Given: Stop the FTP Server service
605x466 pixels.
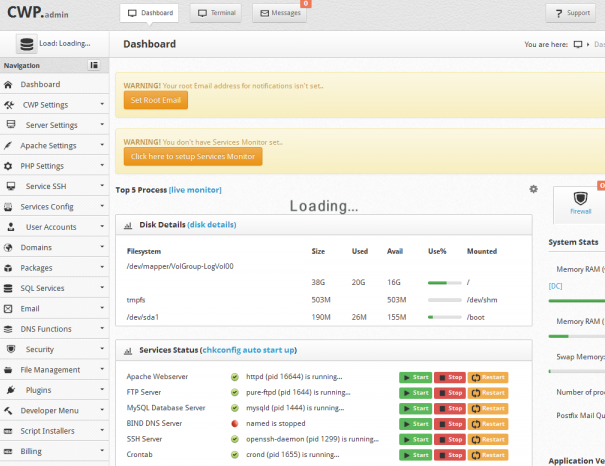Looking at the screenshot, I should (x=450, y=393).
